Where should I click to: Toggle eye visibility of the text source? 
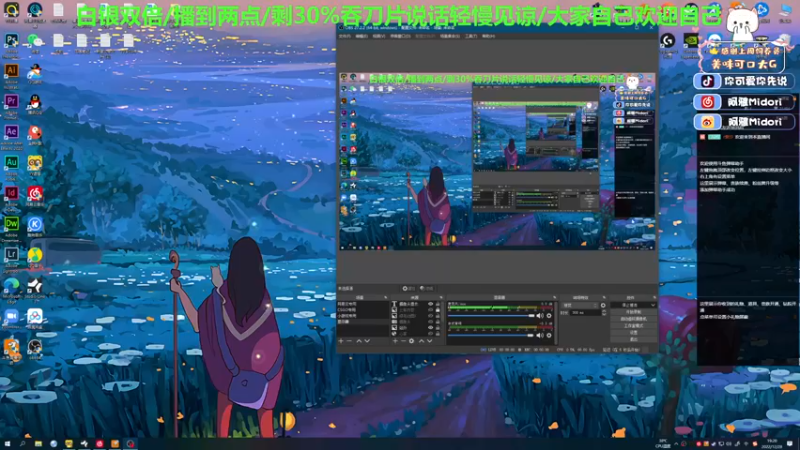pyautogui.click(x=431, y=304)
